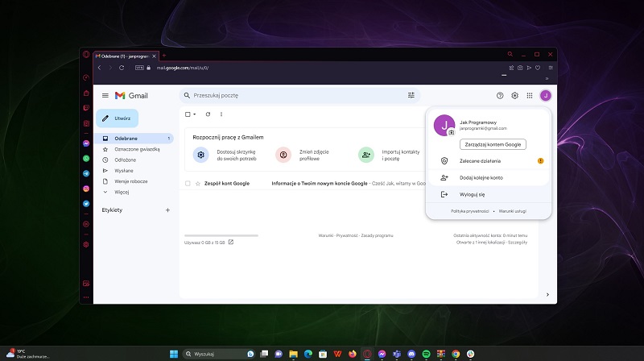
Task: Add page to bookmarks with heart icon
Action: [x=538, y=68]
